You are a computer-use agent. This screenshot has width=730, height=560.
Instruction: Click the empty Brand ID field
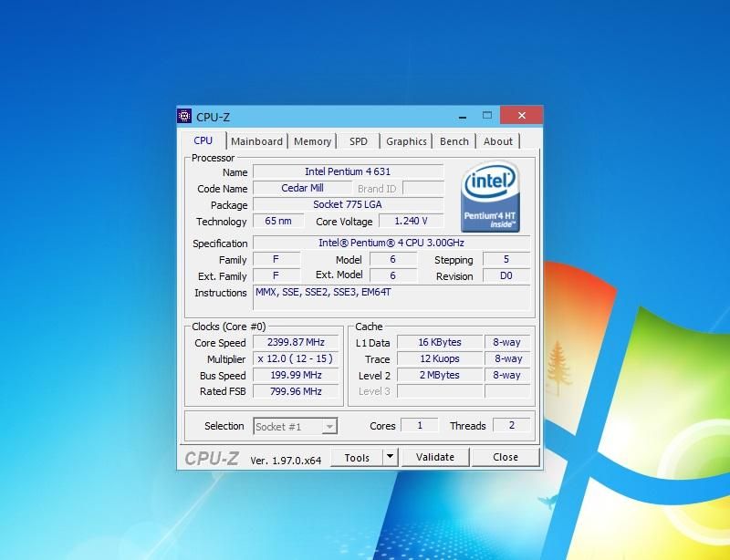point(422,189)
